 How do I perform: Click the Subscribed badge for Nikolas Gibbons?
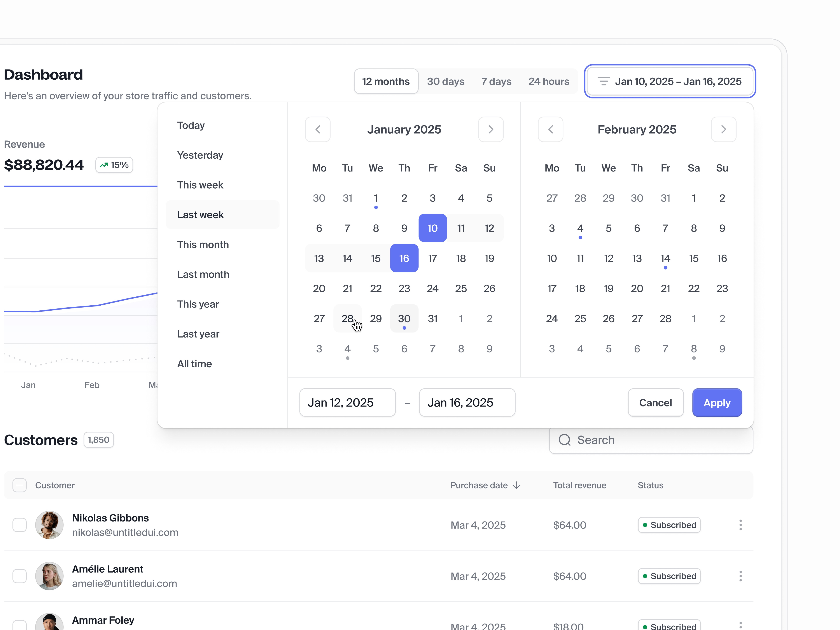tap(669, 525)
